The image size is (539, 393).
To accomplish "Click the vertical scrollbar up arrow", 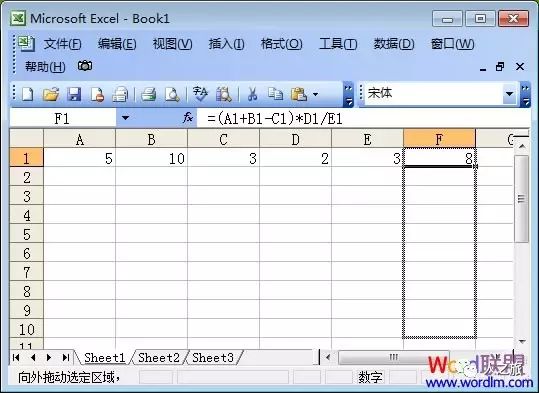I will pos(522,146).
